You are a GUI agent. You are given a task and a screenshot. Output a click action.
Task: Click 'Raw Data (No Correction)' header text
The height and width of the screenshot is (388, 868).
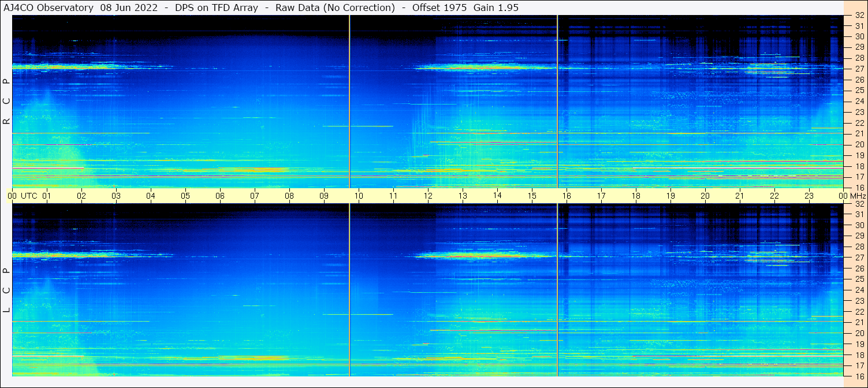coord(335,8)
